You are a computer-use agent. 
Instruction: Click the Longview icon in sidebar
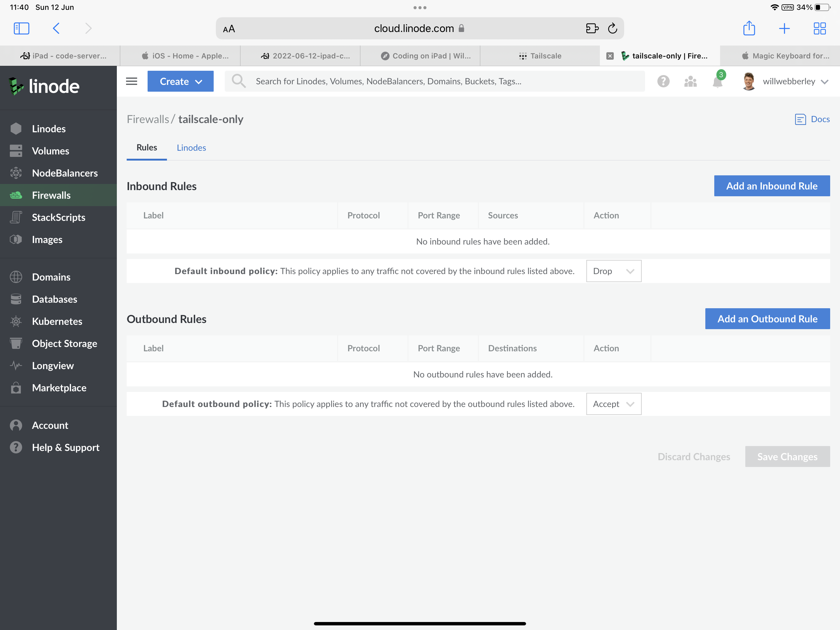click(x=17, y=365)
